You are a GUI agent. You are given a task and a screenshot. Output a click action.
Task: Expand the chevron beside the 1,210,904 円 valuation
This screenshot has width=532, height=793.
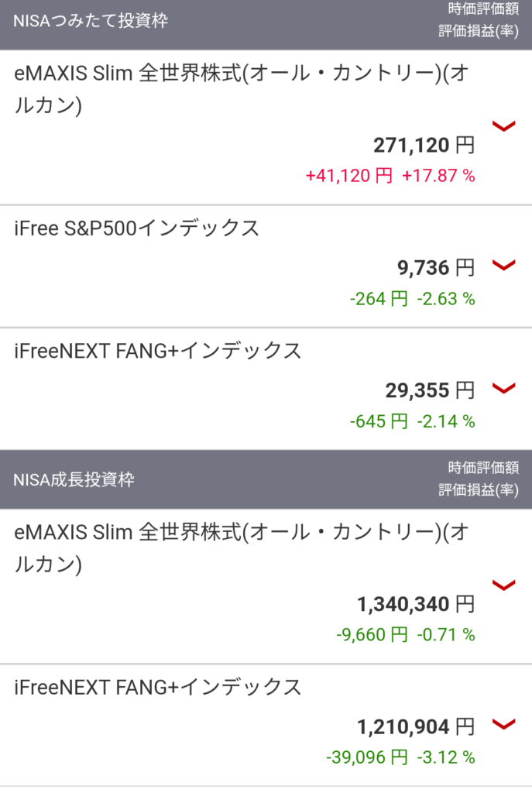tap(504, 725)
